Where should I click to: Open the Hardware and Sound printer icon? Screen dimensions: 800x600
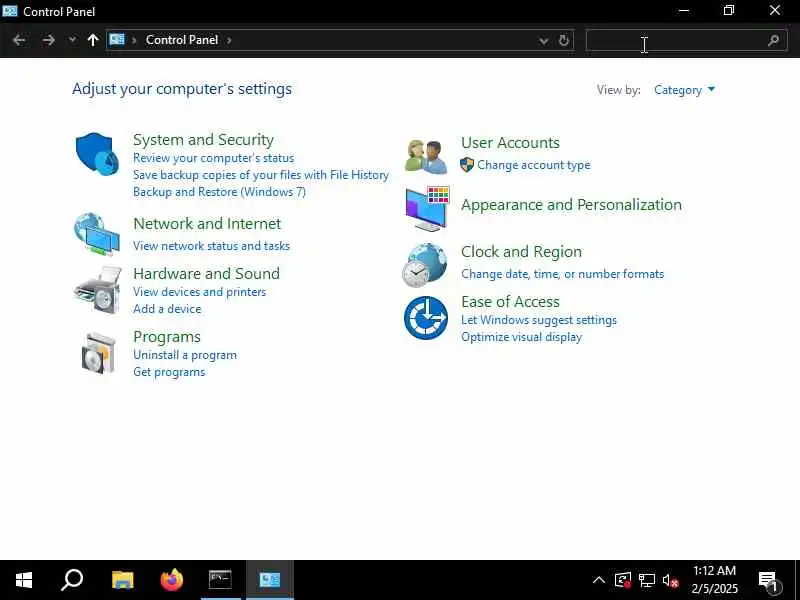98,289
